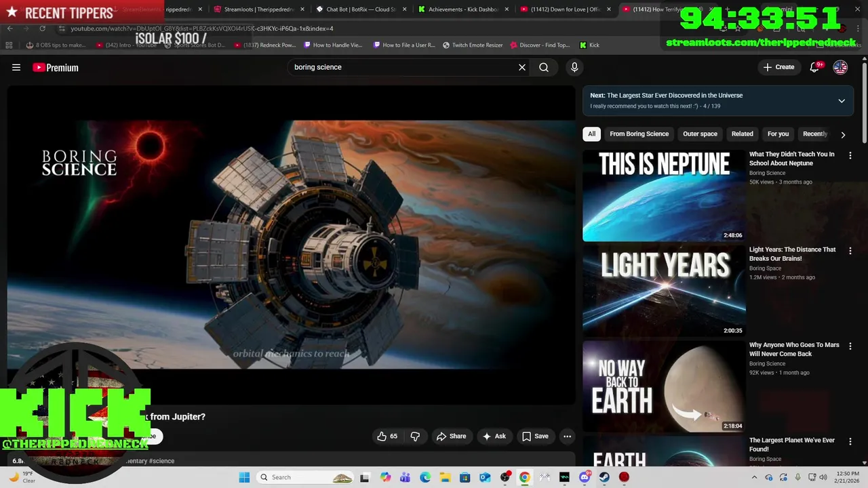Expand the Next playlist panel chevron
The image size is (868, 488).
[x=842, y=101]
